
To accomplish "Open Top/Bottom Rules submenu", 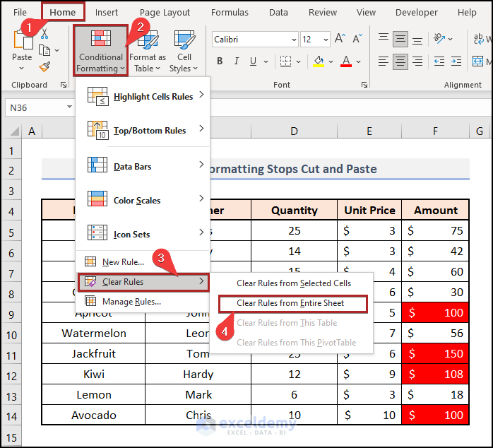I will click(x=143, y=130).
